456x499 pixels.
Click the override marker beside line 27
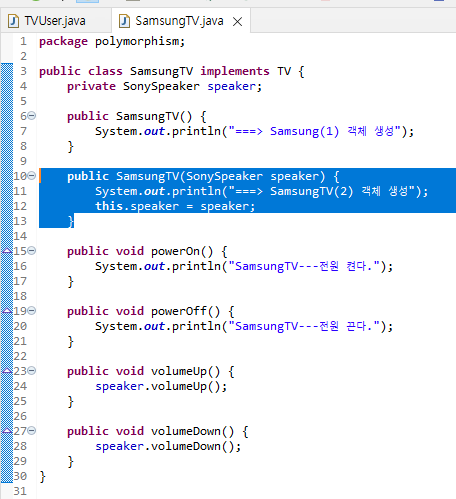coord(7,431)
